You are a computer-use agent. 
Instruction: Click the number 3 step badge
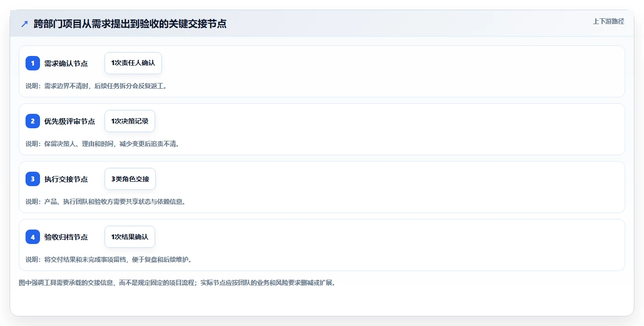point(33,179)
